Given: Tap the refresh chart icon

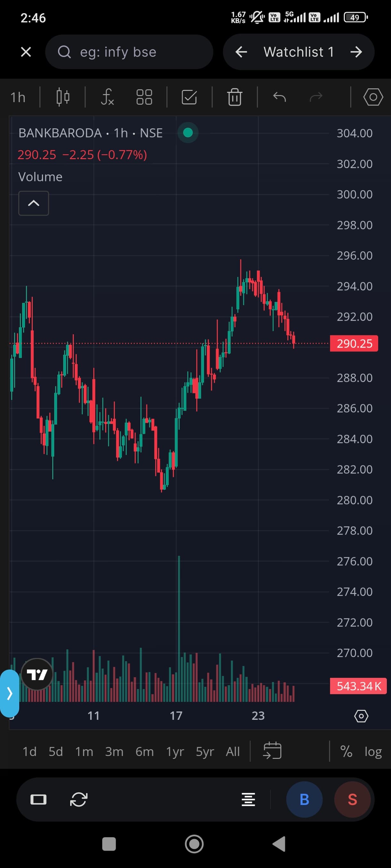Looking at the screenshot, I should (x=79, y=799).
